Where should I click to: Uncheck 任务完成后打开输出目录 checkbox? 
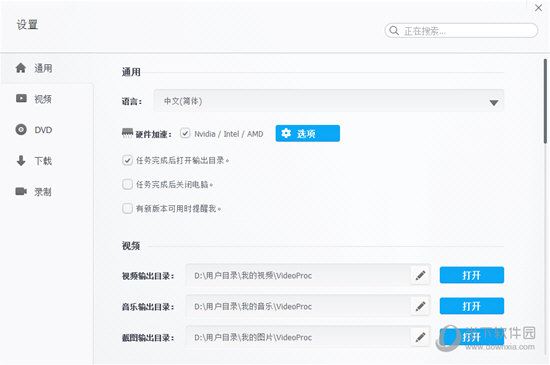tap(127, 160)
